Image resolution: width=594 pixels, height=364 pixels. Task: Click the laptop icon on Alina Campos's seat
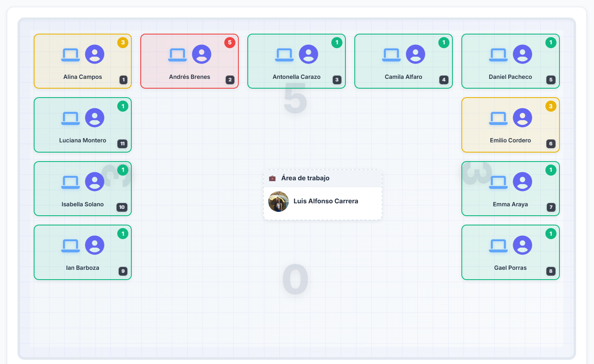70,55
